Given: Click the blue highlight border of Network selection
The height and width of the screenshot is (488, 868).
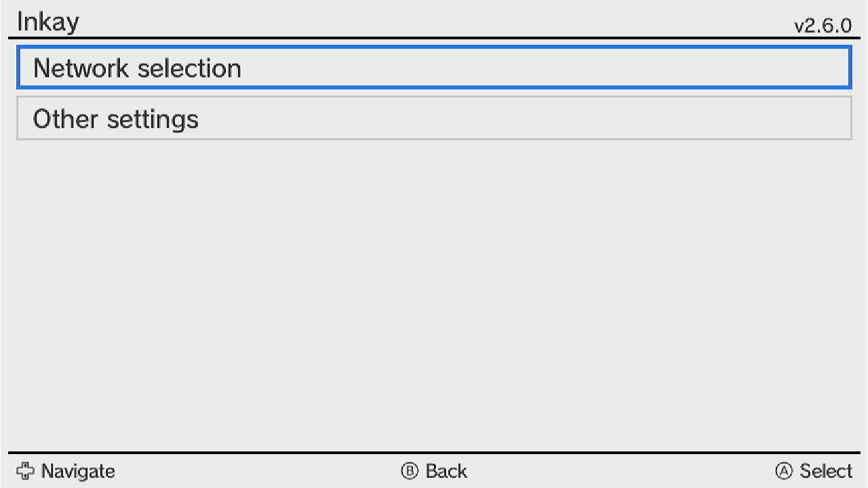Looking at the screenshot, I should click(x=434, y=47).
